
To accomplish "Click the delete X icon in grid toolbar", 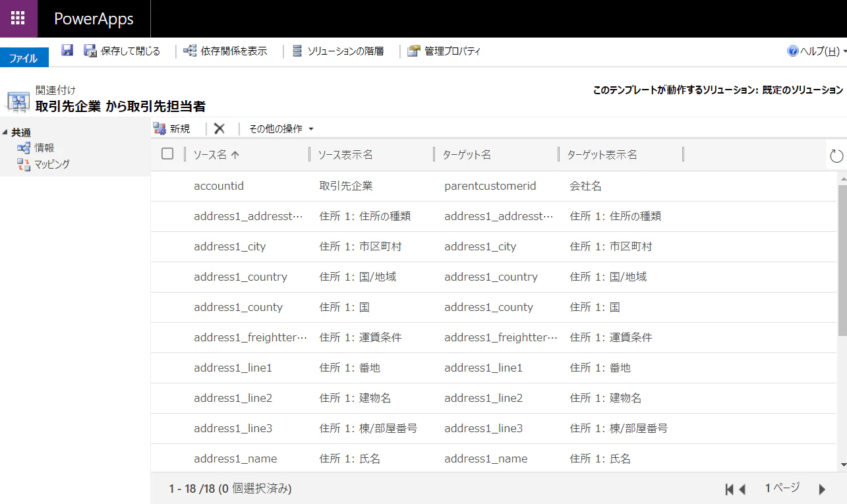I will [219, 128].
